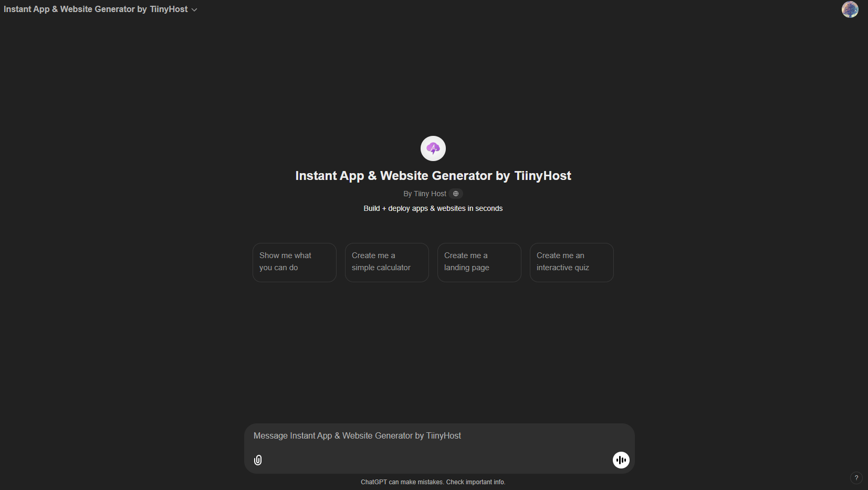Screen dimensions: 868x490
Task: Click the "Build + deploy apps & websites" description
Action: (433, 208)
